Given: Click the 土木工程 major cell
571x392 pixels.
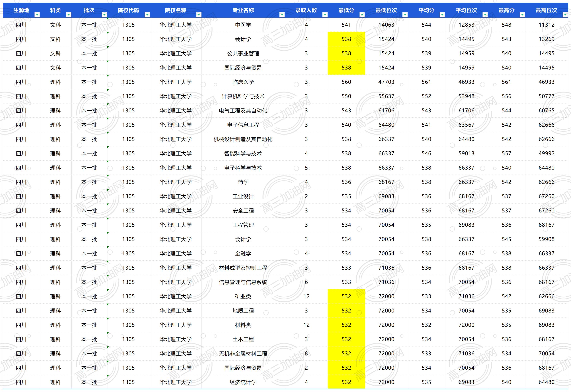Looking at the screenshot, I should pos(243,339).
